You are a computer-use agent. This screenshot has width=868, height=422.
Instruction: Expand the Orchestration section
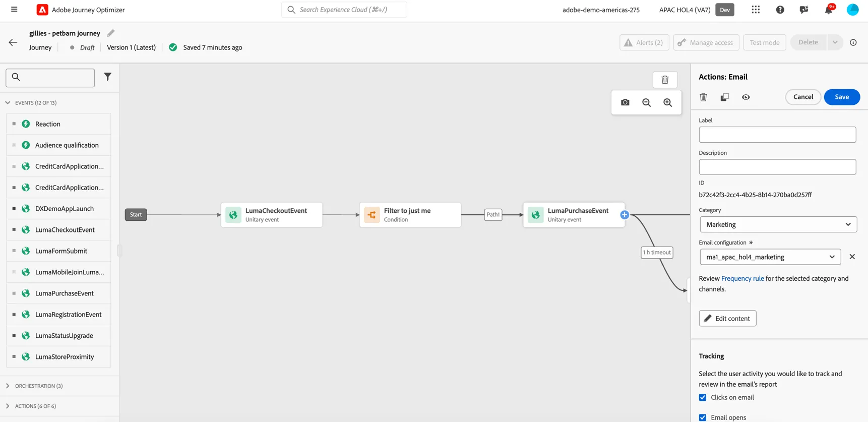[x=8, y=386]
